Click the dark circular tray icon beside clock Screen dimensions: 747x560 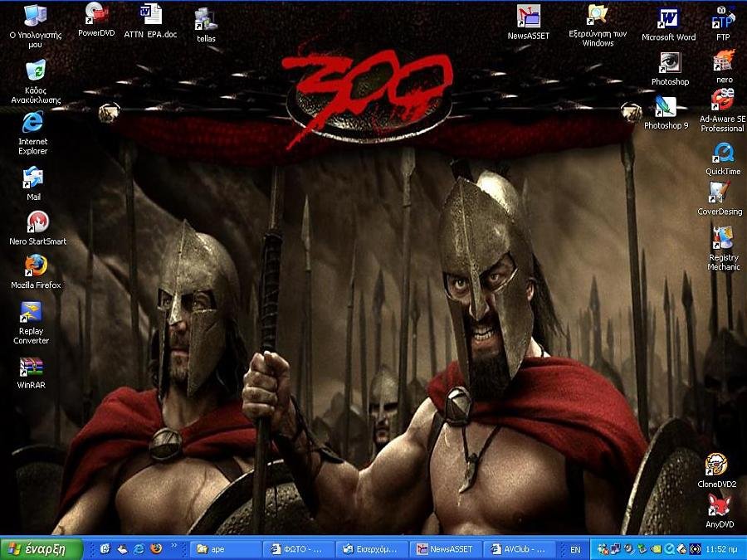point(695,549)
